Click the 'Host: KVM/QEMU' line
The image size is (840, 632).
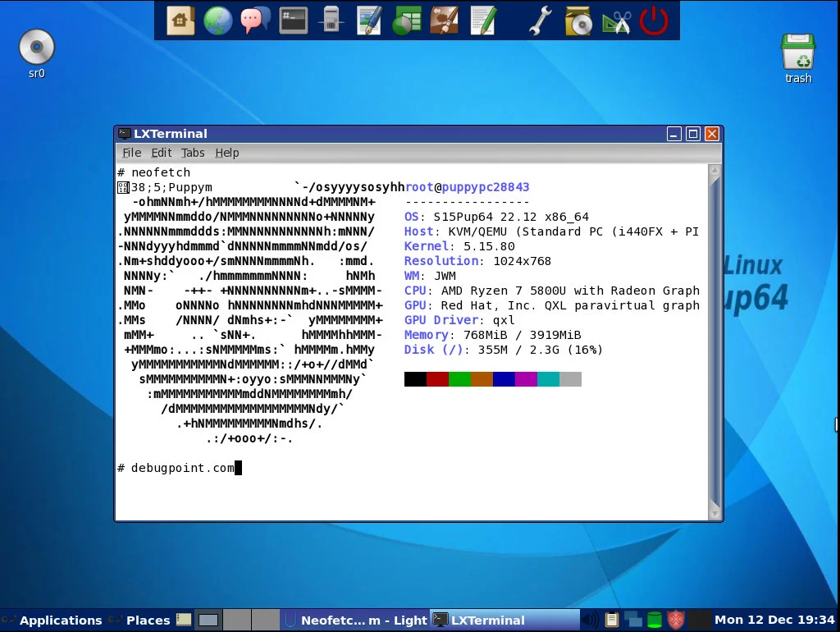tap(551, 231)
